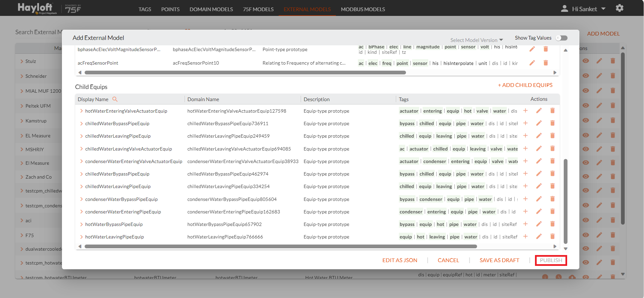Add tags to hotWaterEnteringValveActuatorEquip
The width and height of the screenshot is (644, 298).
(525, 111)
